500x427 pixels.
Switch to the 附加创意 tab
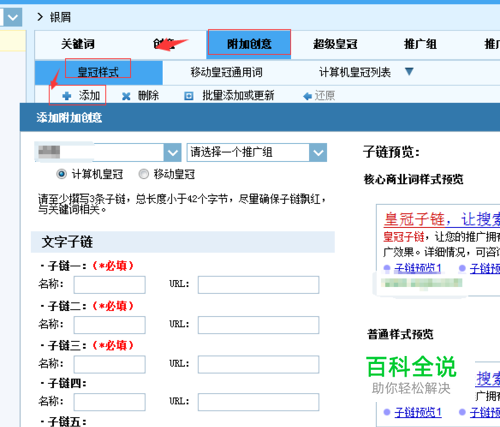[249, 44]
